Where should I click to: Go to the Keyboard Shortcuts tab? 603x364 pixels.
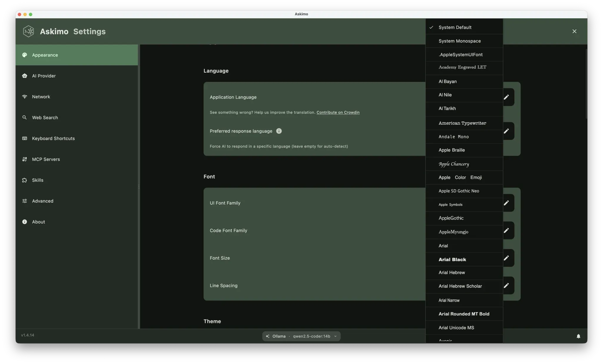point(77,139)
